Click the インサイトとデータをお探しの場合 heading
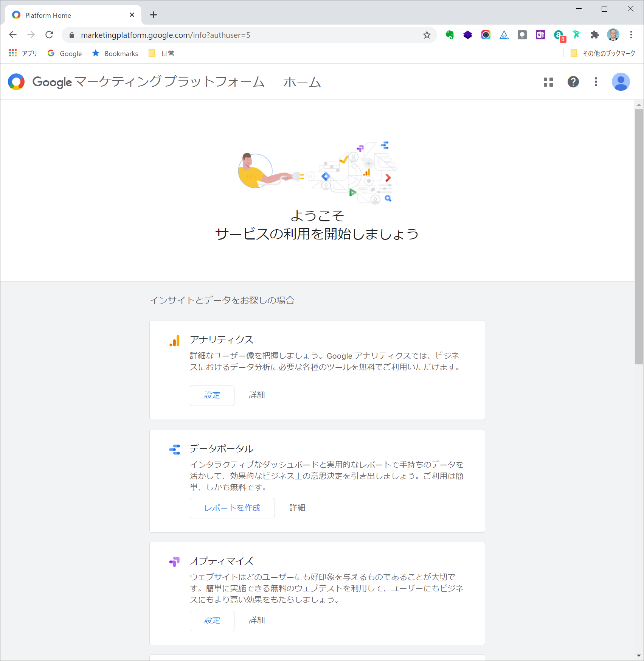Image resolution: width=644 pixels, height=661 pixels. coord(222,300)
